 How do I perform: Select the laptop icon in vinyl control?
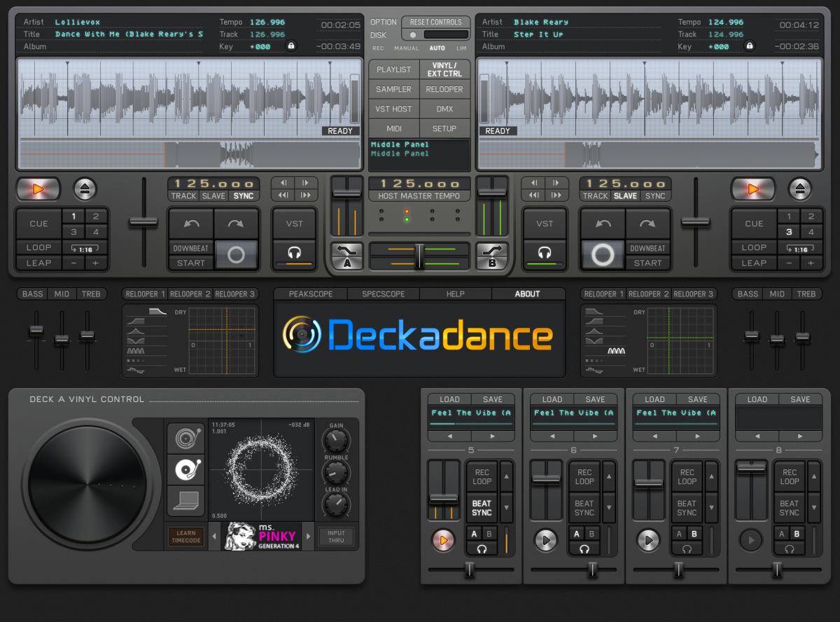point(186,500)
